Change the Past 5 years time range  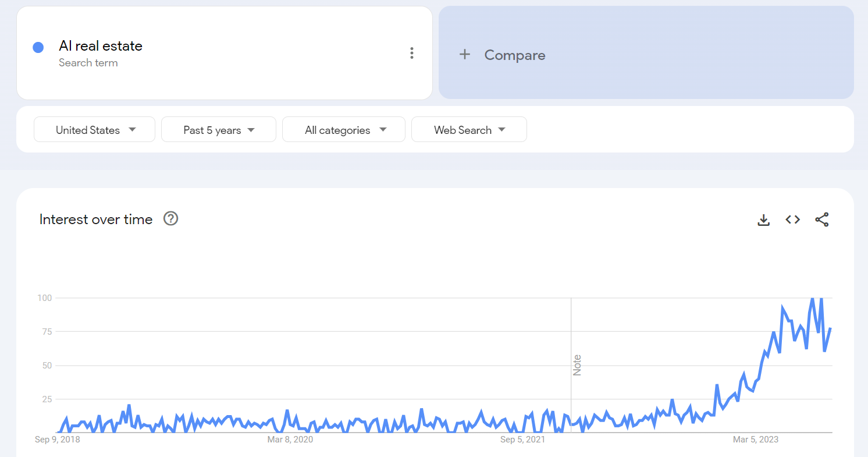pyautogui.click(x=219, y=130)
